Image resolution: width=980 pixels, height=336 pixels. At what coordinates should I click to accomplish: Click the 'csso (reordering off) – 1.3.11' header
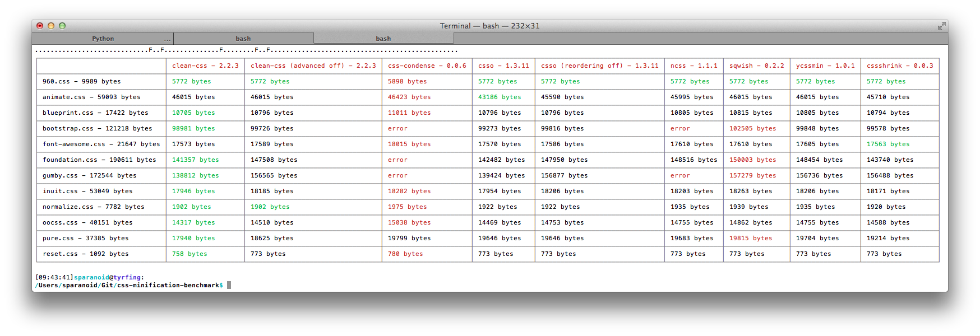click(x=599, y=66)
